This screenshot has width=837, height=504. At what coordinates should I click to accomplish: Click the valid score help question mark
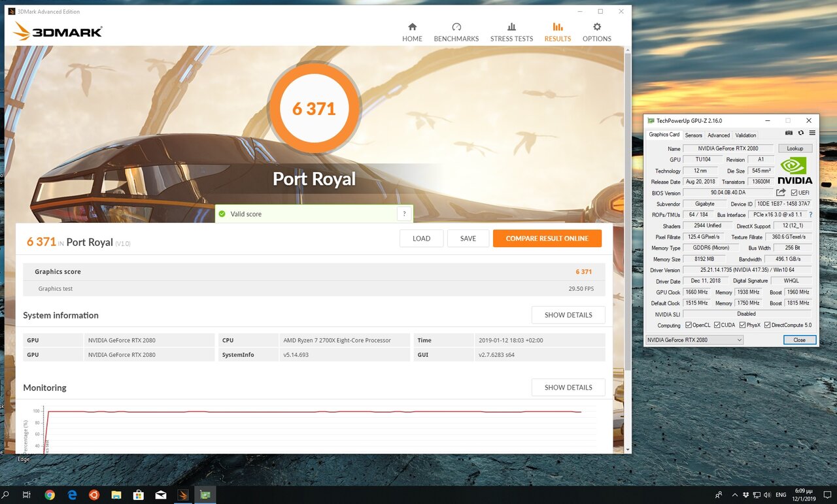tap(404, 214)
